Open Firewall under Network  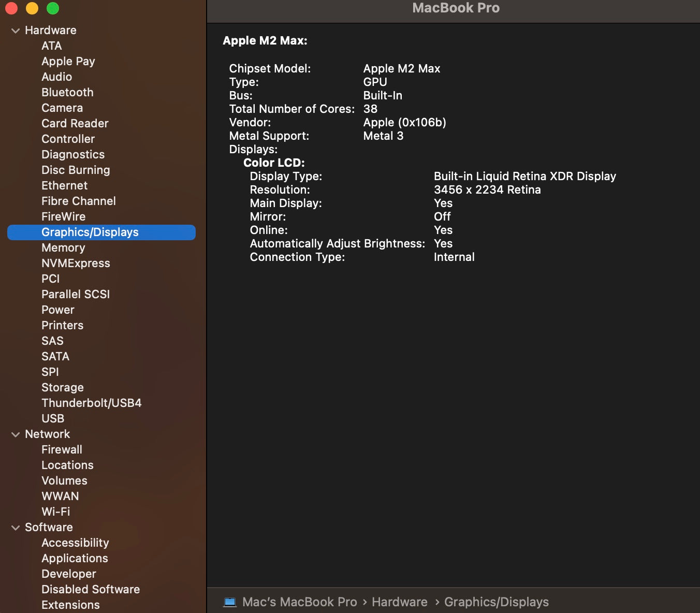click(x=62, y=450)
